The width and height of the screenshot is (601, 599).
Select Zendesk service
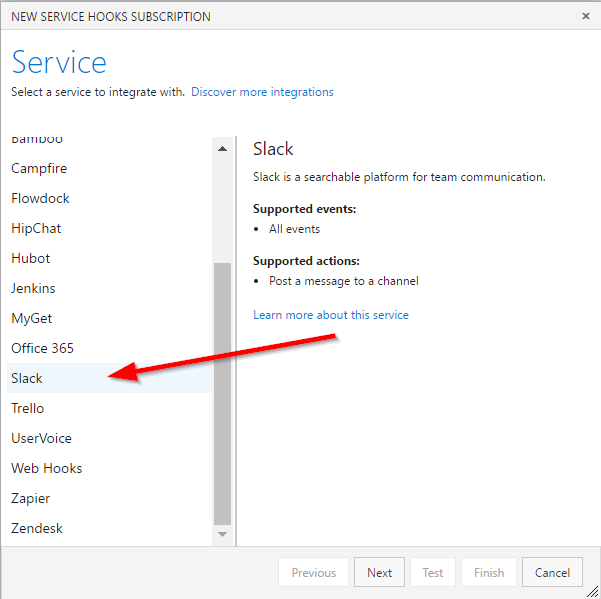click(x=109, y=528)
